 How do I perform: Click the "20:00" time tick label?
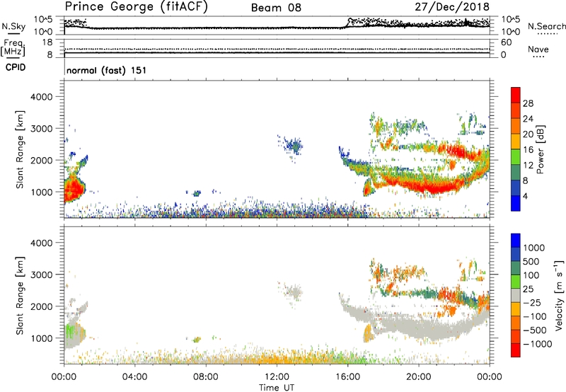coord(418,377)
